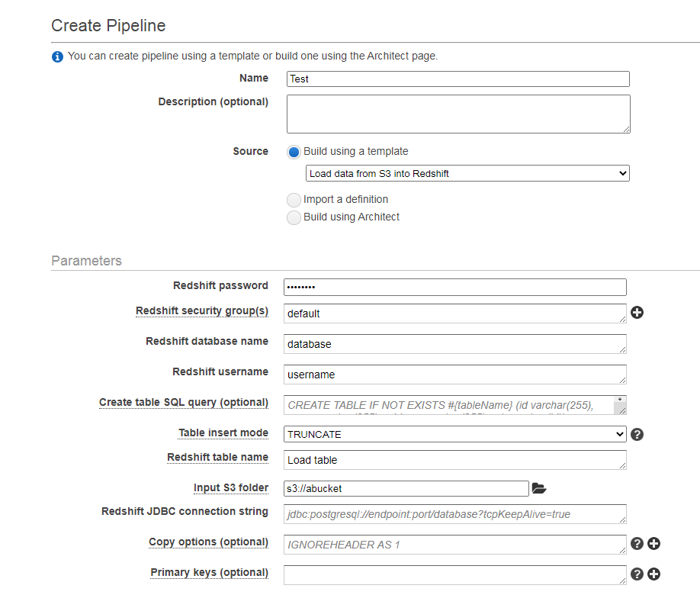Image resolution: width=700 pixels, height=611 pixels.
Task: Add another Redshift security group
Action: point(637,312)
